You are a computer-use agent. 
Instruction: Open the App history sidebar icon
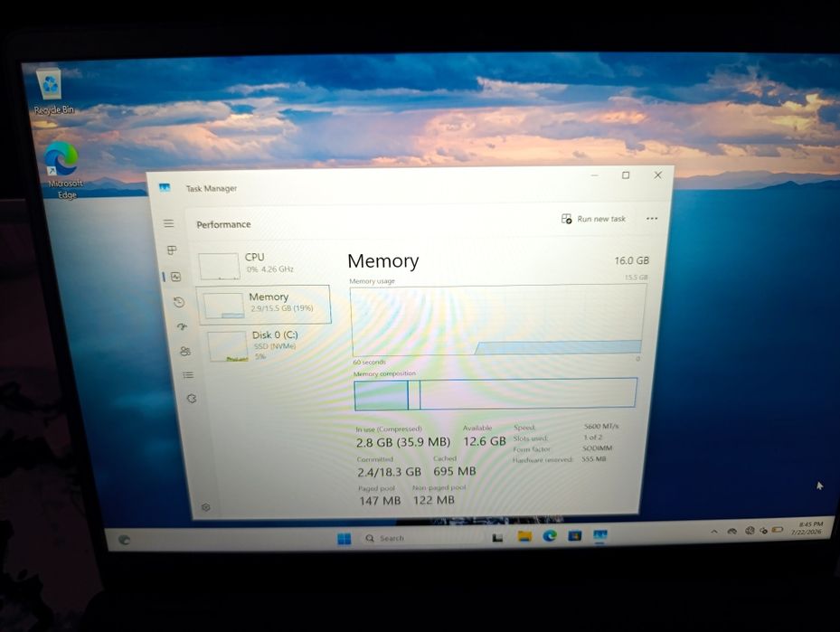(179, 302)
